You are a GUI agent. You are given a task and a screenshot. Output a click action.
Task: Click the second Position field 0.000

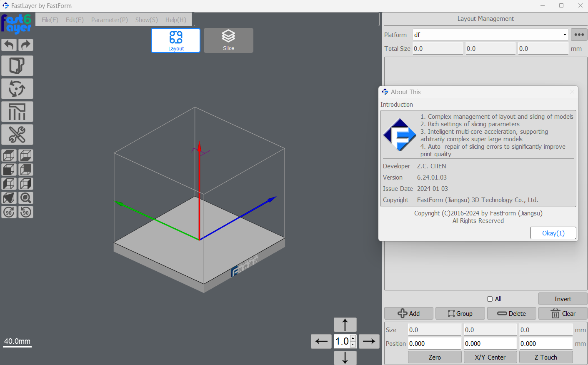click(490, 343)
